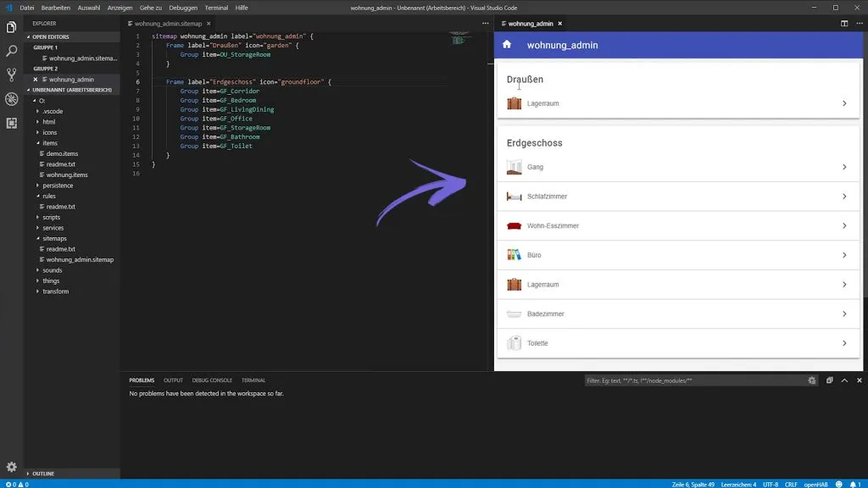Open the Extensions view
This screenshot has width=868, height=488.
tap(11, 123)
